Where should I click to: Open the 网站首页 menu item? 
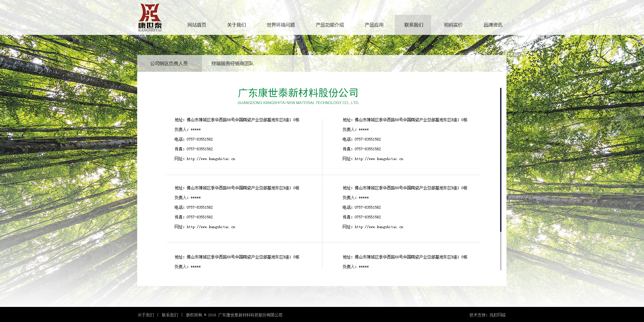point(197,25)
